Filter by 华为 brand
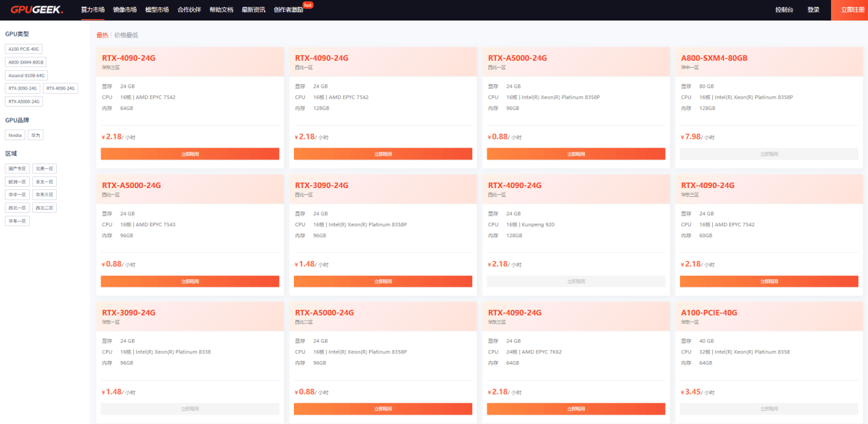 (x=36, y=135)
